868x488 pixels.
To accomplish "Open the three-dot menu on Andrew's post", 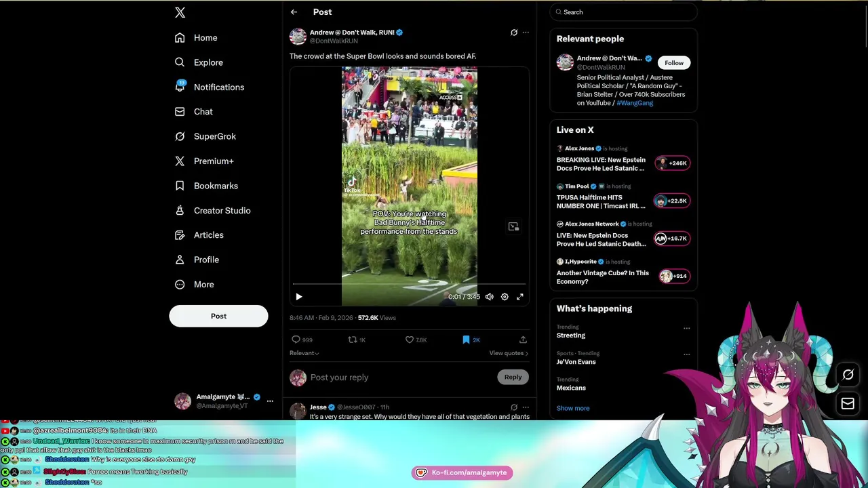I will (x=526, y=33).
